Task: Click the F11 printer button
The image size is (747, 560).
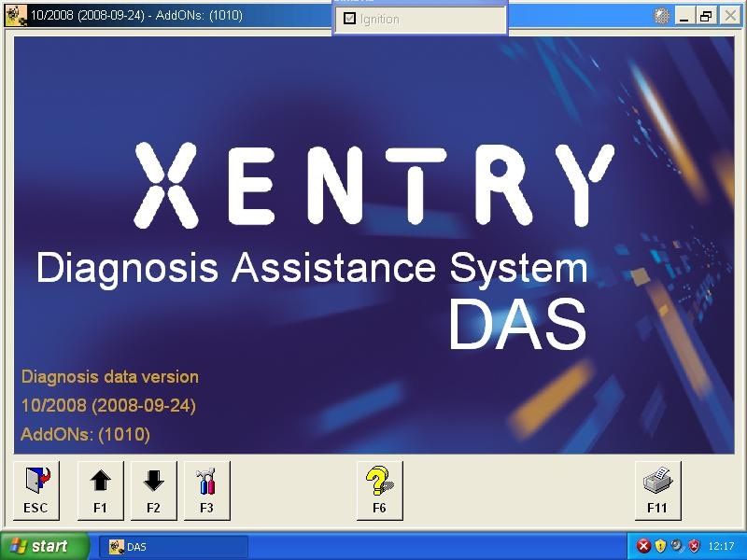Action: pyautogui.click(x=657, y=491)
